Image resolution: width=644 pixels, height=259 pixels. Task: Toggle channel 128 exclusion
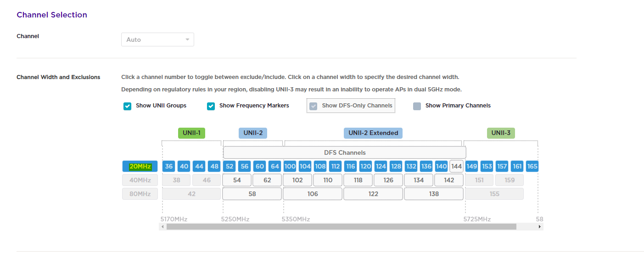(396, 166)
